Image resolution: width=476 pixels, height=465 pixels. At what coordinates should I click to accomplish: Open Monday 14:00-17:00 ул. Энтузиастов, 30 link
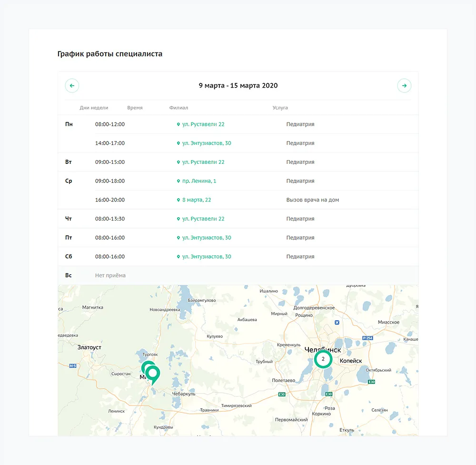point(207,143)
